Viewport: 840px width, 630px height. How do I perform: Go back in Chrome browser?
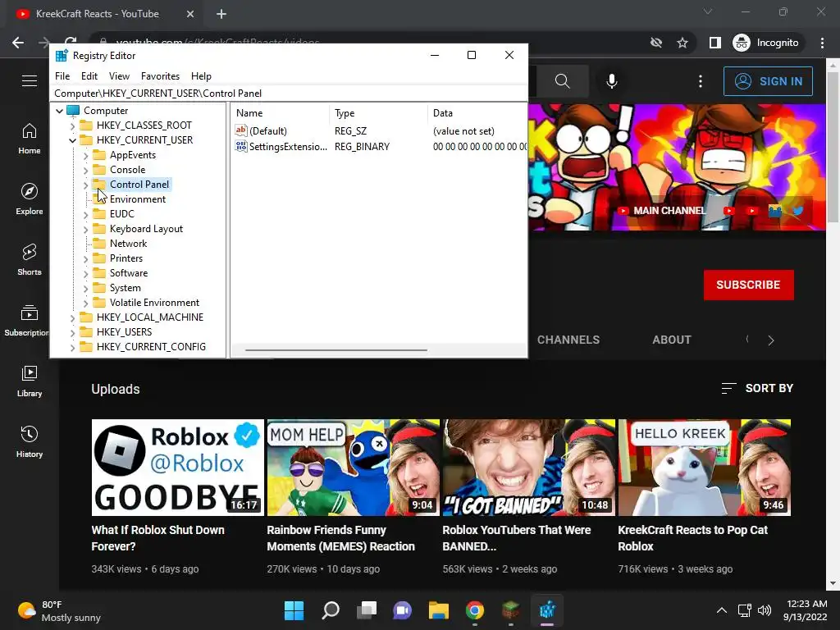pyautogui.click(x=18, y=43)
